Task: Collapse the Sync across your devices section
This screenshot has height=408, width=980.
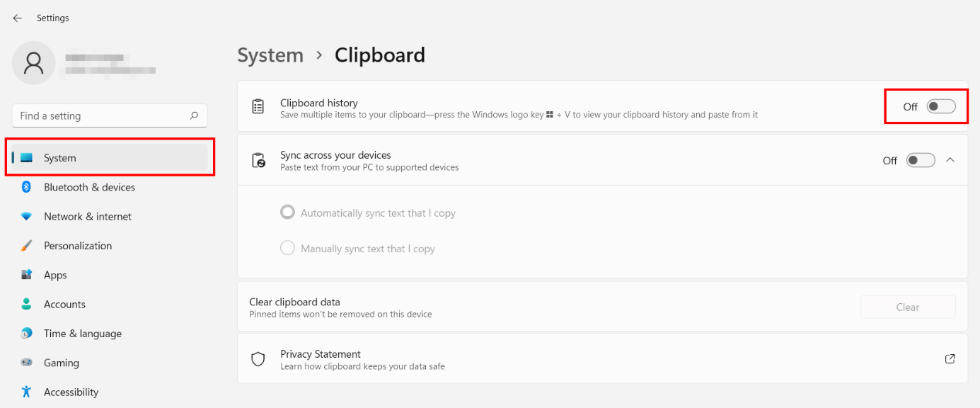Action: 950,160
